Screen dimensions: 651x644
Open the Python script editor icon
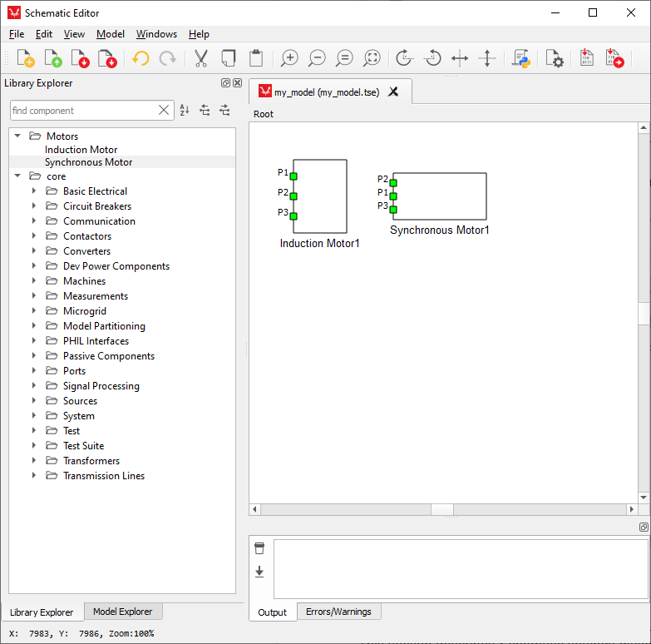[x=521, y=58]
